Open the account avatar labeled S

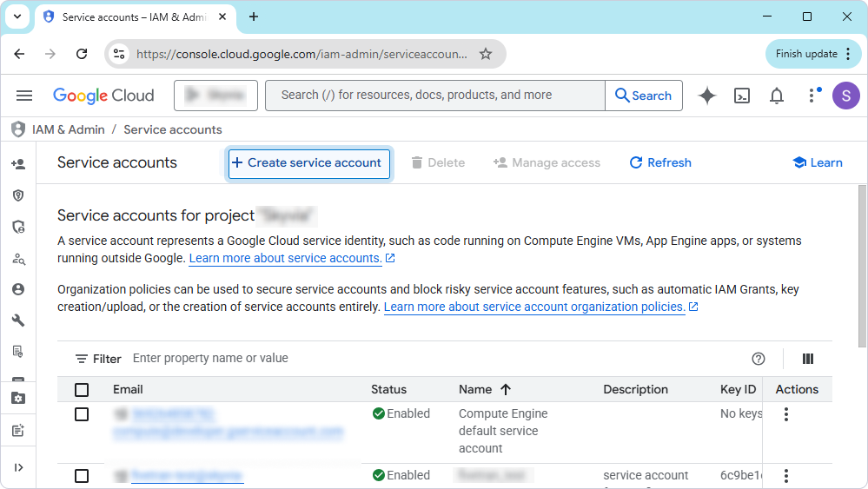click(846, 96)
